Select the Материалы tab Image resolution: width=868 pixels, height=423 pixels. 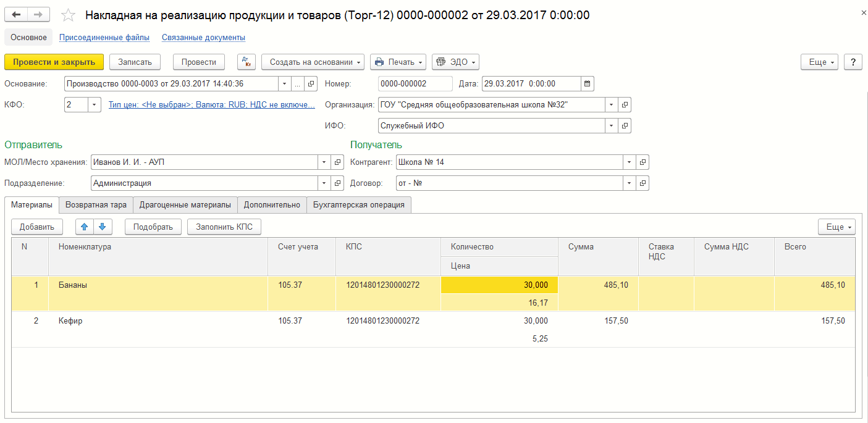32,204
